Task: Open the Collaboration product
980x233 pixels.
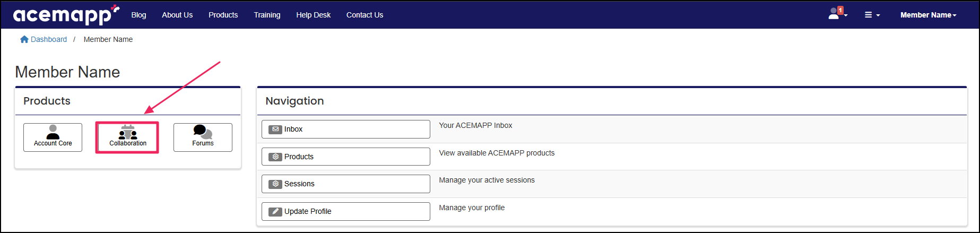Action: click(x=127, y=137)
